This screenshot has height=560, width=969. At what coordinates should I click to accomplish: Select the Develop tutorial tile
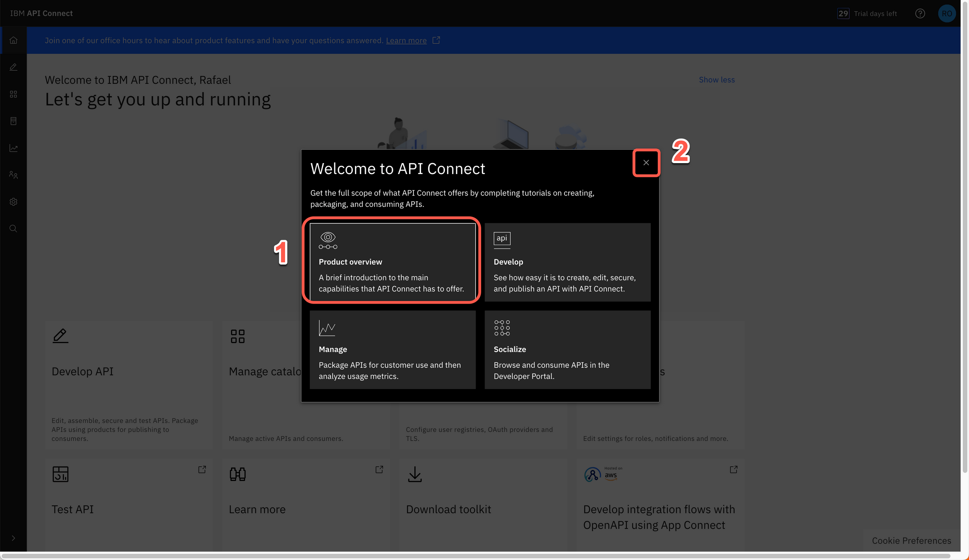click(x=567, y=262)
